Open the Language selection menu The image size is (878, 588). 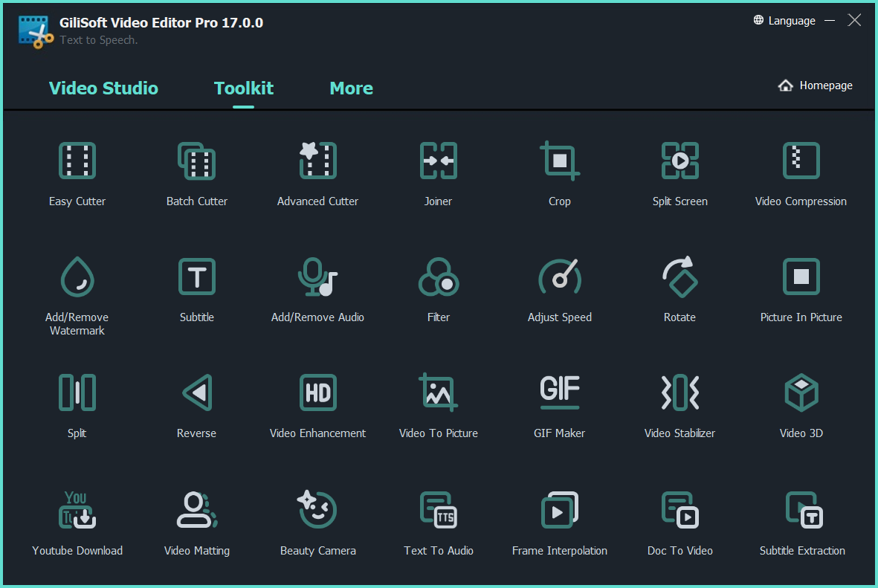coord(784,21)
